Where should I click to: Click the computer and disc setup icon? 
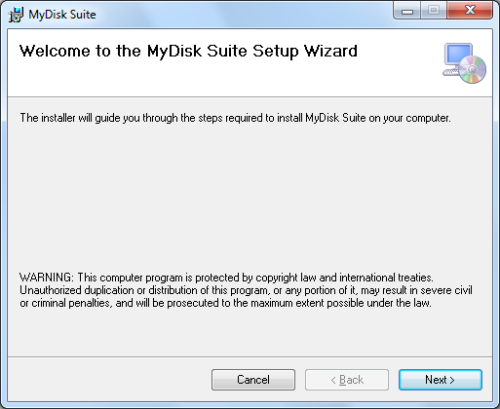(464, 63)
